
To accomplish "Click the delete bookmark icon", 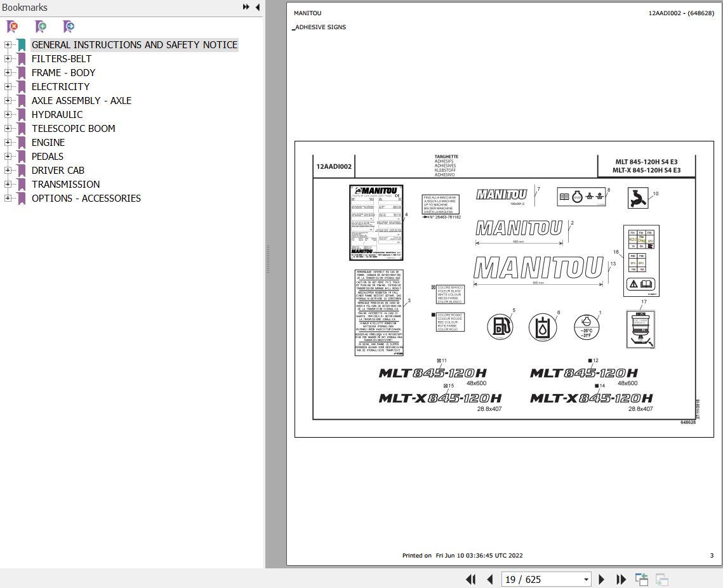I will [x=13, y=27].
